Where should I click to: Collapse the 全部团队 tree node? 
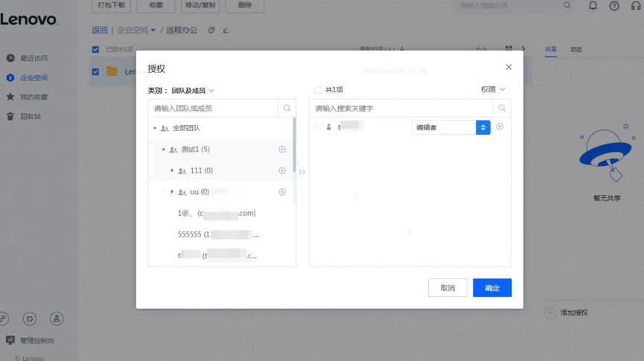coord(155,128)
